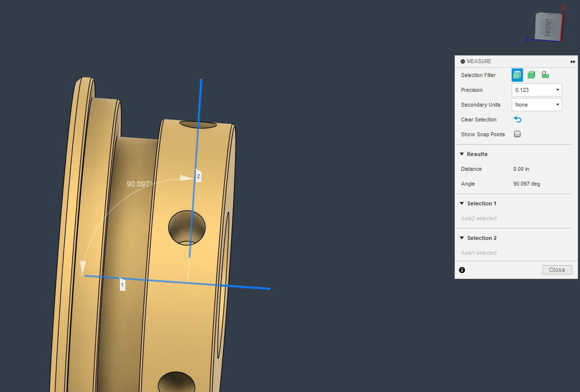Click the 90.097° angle label in viewport
This screenshot has height=392, width=580.
139,184
